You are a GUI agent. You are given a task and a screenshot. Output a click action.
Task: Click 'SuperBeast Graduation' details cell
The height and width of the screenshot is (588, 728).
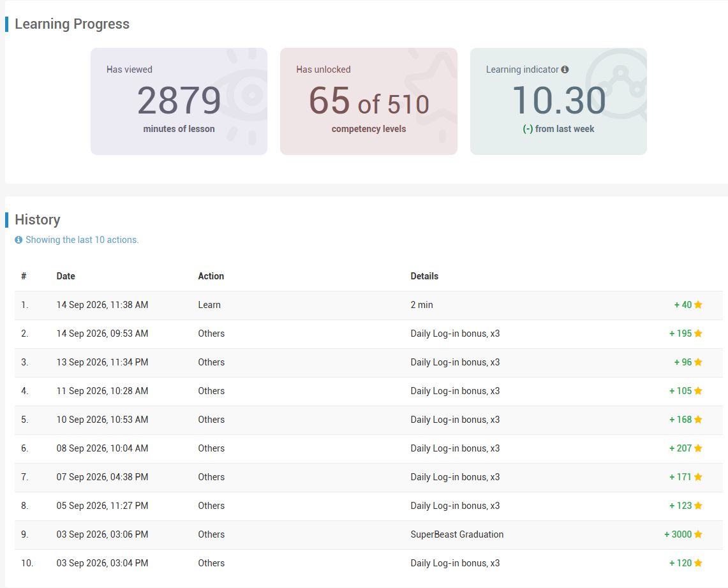click(457, 534)
